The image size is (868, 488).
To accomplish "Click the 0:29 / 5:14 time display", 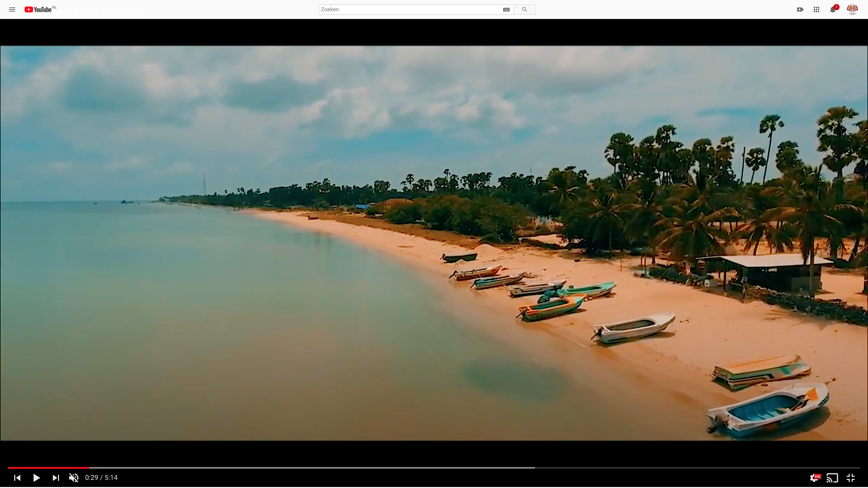I will pyautogui.click(x=101, y=478).
